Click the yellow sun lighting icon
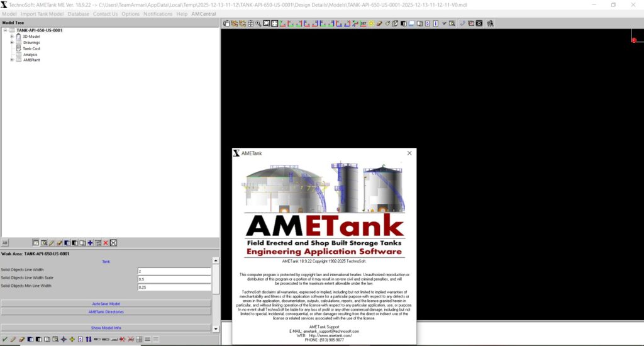This screenshot has height=346, width=644. (371, 23)
